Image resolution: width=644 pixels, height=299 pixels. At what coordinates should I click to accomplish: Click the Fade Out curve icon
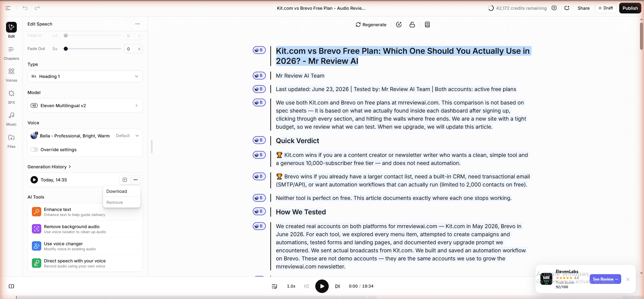55,49
